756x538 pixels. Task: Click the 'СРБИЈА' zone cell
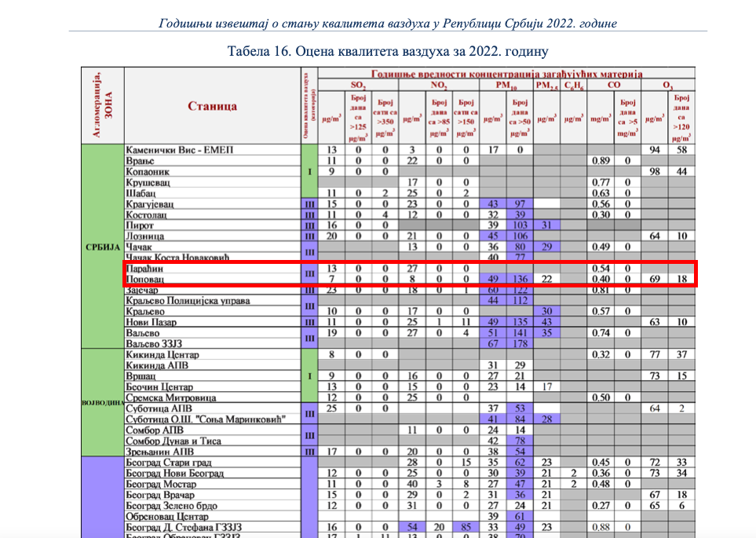102,247
